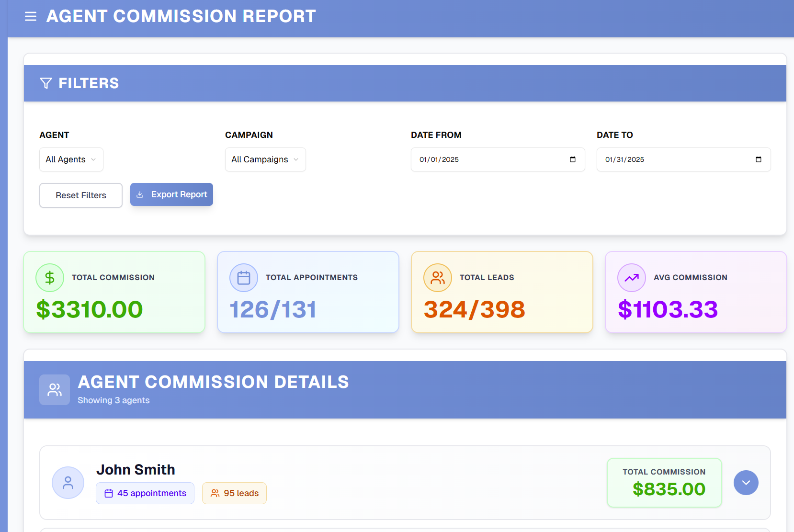Click the Export Report button
794x532 pixels.
[171, 194]
